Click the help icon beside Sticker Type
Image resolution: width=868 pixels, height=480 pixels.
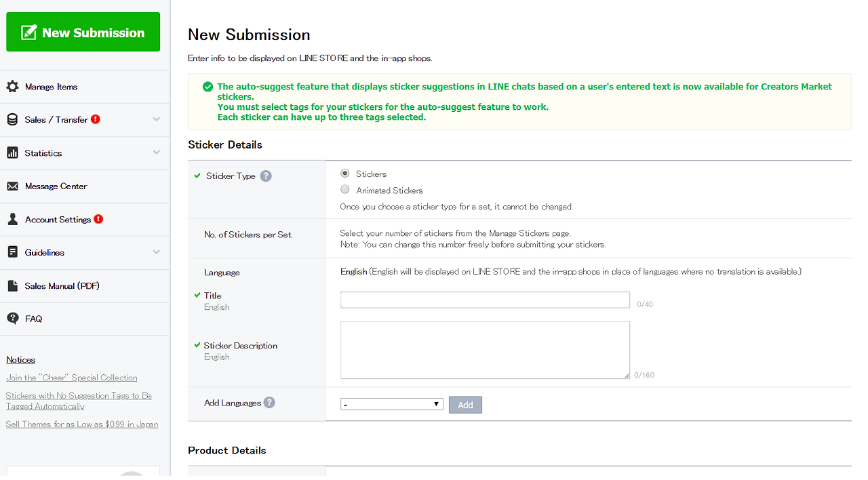pyautogui.click(x=266, y=176)
